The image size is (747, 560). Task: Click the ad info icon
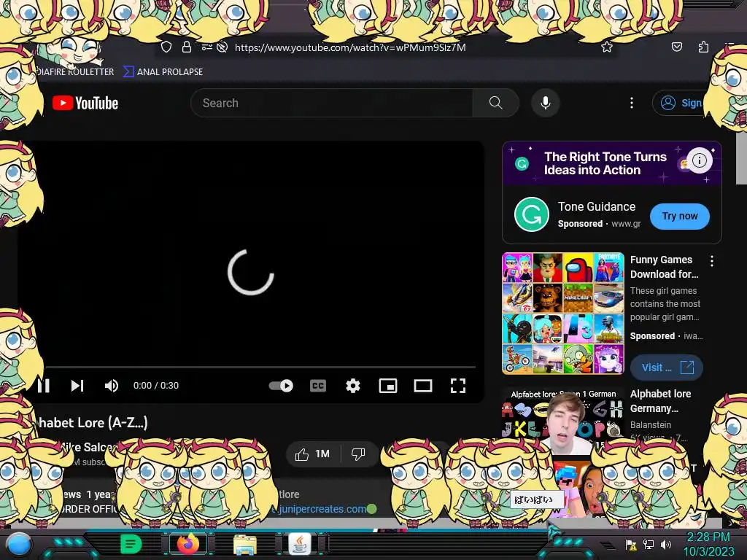(700, 160)
